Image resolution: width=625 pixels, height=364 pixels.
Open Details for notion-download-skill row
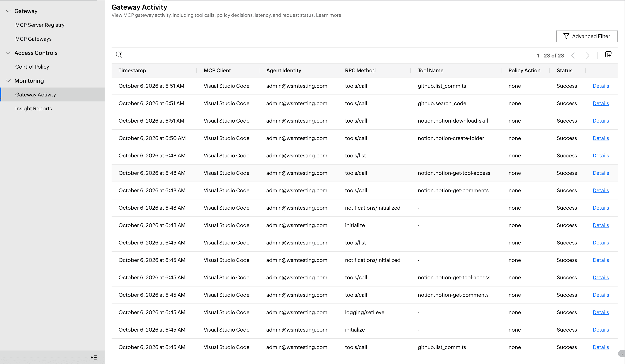[x=601, y=121]
